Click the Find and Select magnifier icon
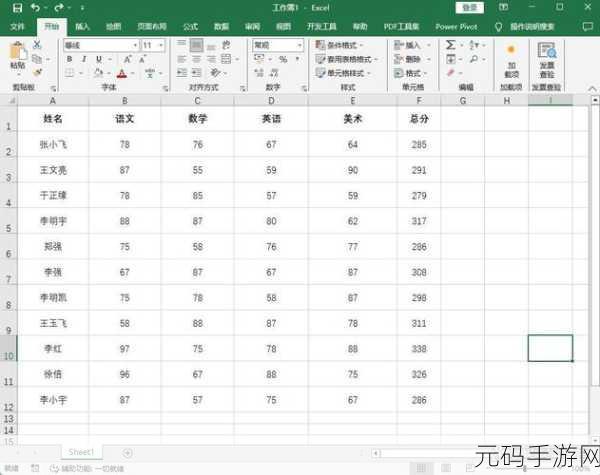Viewport: 600px width, 475px height. coord(474,59)
